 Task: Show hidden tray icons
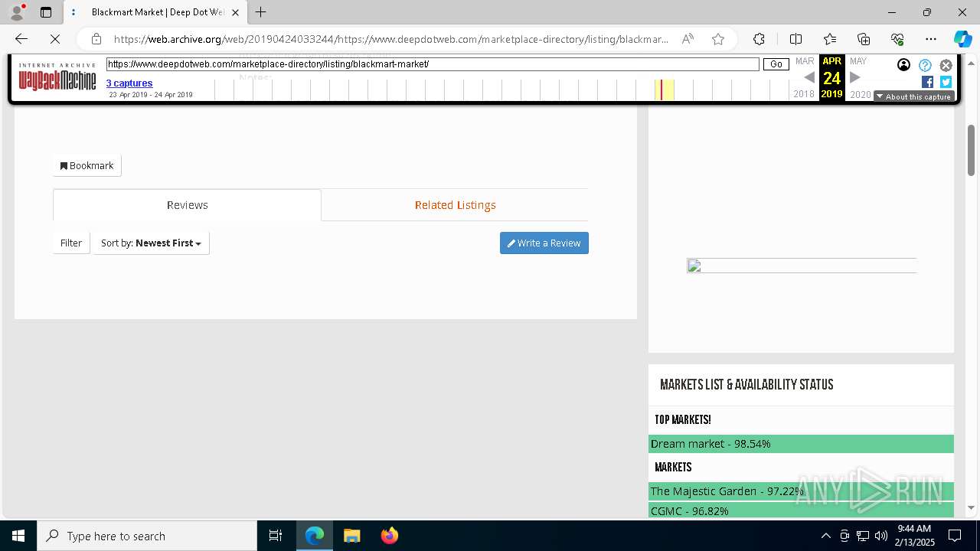click(x=825, y=536)
